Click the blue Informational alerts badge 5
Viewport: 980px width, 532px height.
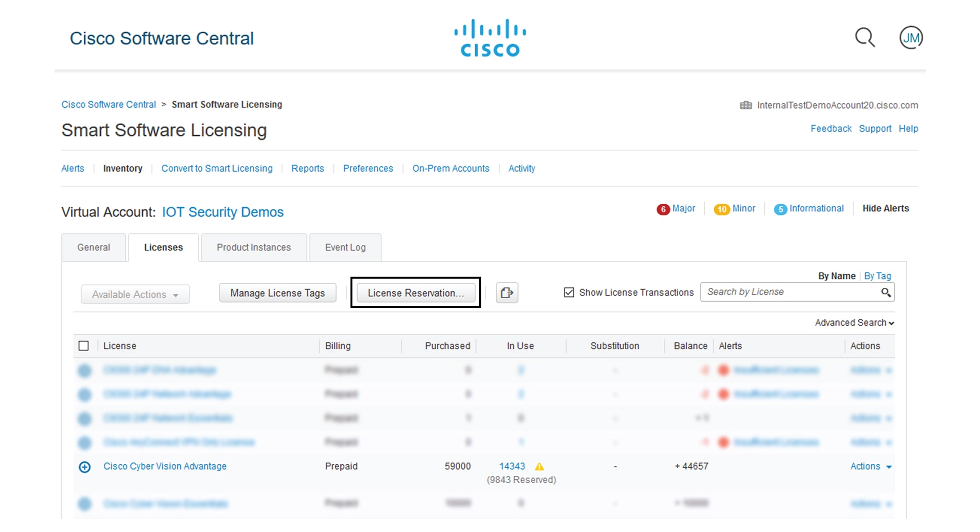pyautogui.click(x=780, y=209)
